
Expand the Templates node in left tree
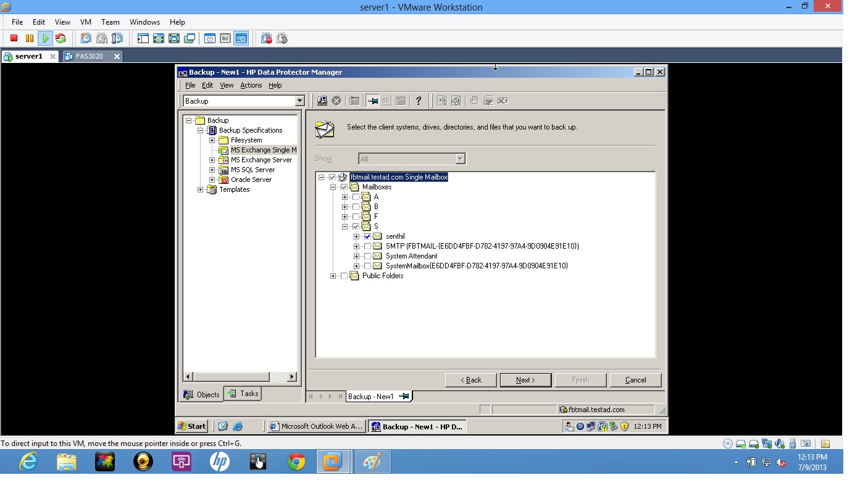pos(199,189)
